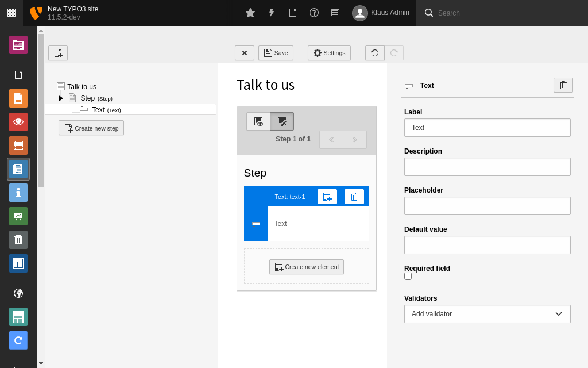This screenshot has height=368, width=588.
Task: Collapse the Step tree node
Action: coord(61,98)
